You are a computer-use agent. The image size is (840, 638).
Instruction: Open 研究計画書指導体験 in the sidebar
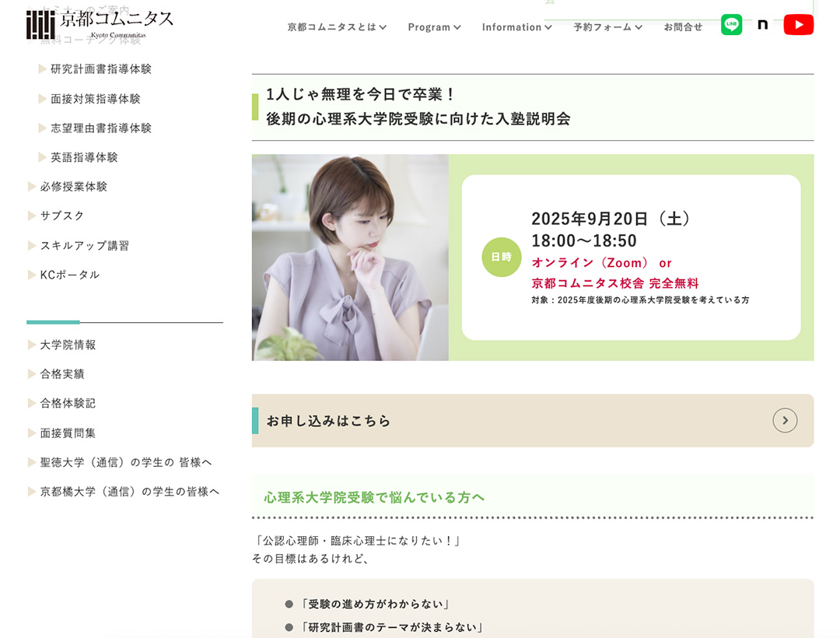(x=101, y=69)
